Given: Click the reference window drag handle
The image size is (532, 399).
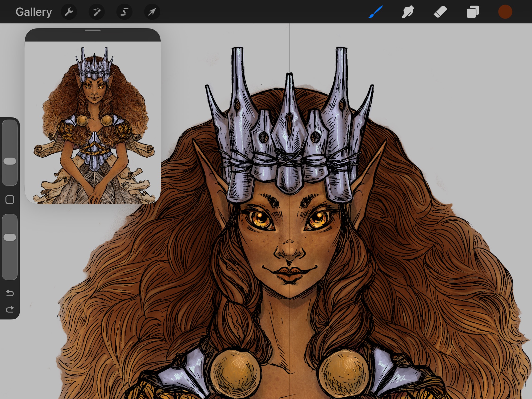Looking at the screenshot, I should [x=93, y=31].
